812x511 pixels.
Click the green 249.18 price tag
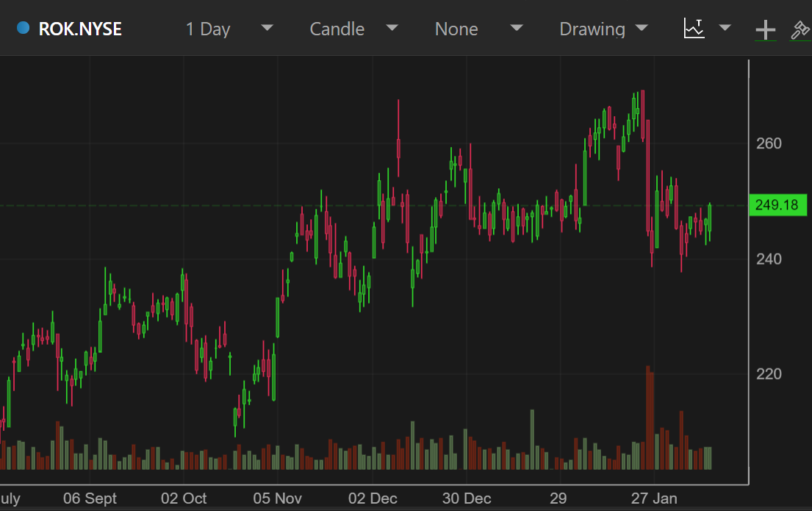click(776, 205)
